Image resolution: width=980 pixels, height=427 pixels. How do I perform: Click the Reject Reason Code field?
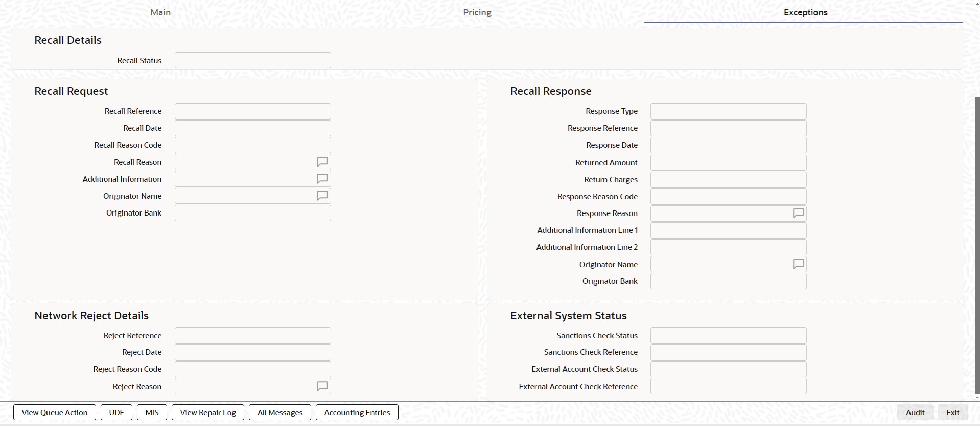point(253,369)
